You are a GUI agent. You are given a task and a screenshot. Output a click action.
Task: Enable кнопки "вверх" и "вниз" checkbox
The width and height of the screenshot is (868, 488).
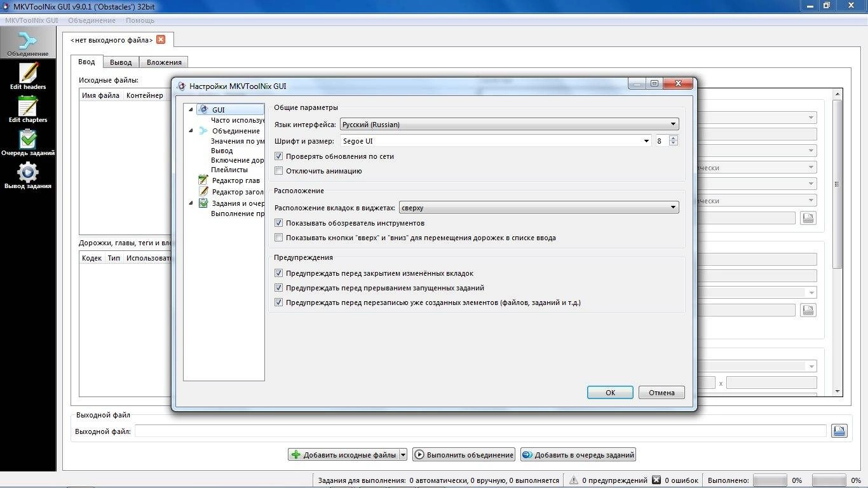[278, 238]
